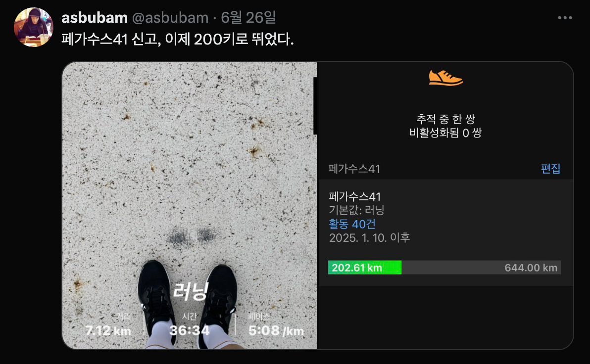The width and height of the screenshot is (590, 364).
Task: Click the 7.12 km distance stat
Action: coord(108,330)
